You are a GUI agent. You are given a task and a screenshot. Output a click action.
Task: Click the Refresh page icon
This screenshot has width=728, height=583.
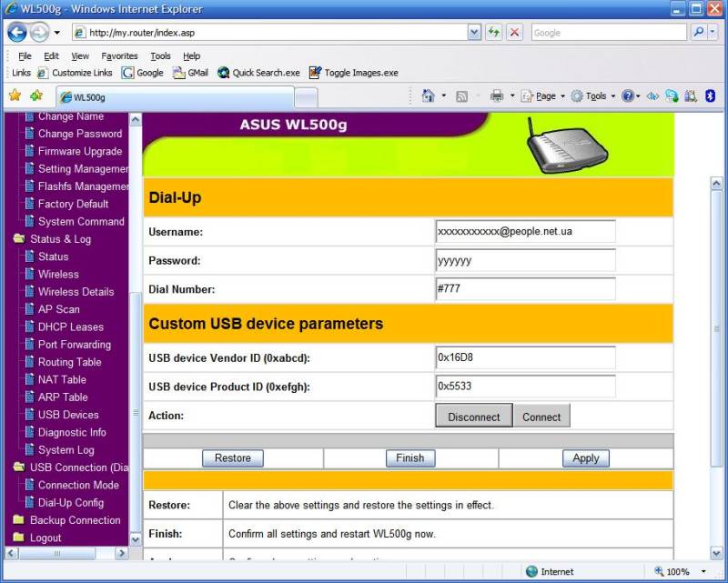[493, 33]
